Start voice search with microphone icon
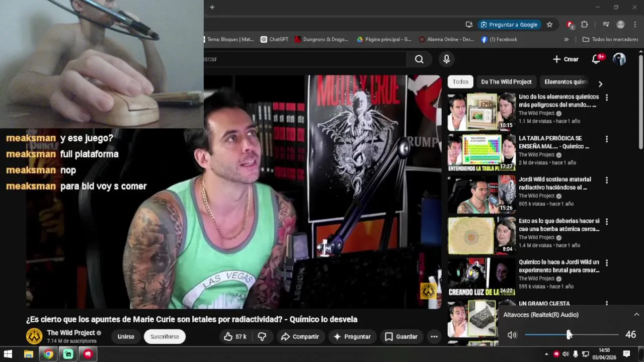Viewport: 644px width, 362px height. [446, 59]
